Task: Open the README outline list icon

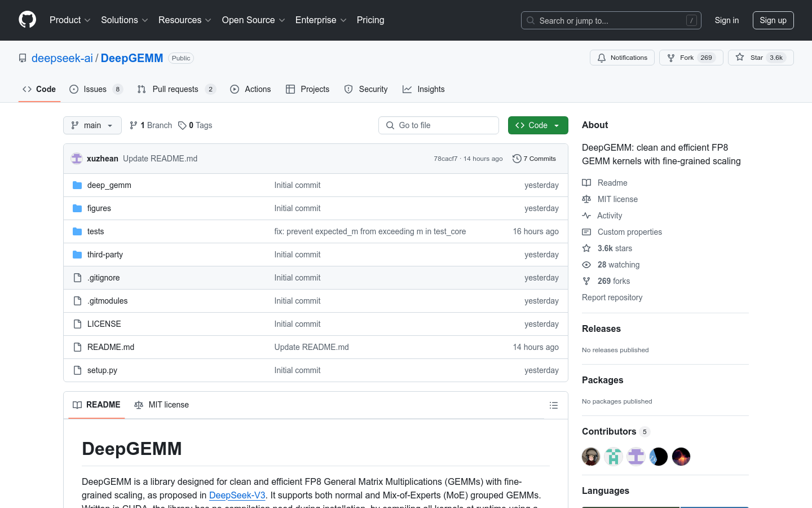Action: pyautogui.click(x=554, y=405)
